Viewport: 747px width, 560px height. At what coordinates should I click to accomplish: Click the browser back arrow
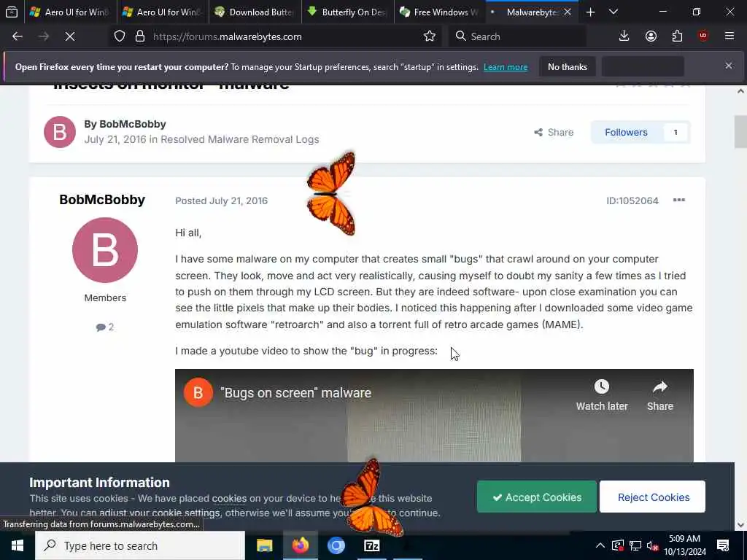18,36
